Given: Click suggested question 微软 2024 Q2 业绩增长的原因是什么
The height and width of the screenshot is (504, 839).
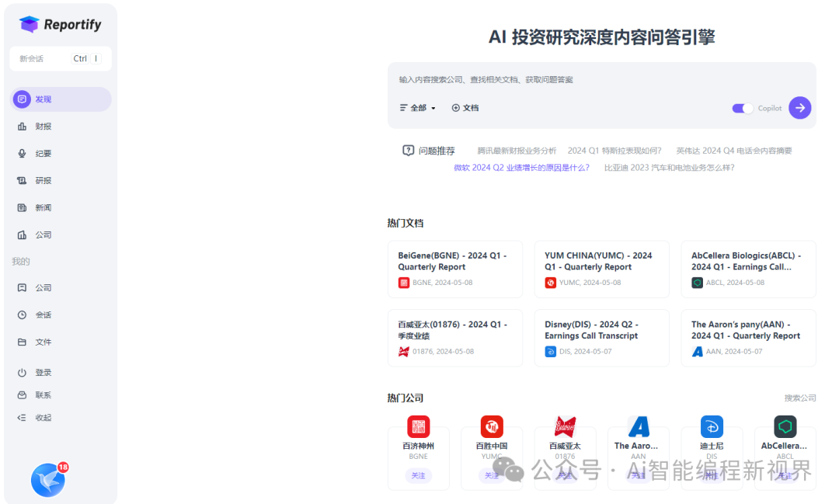Looking at the screenshot, I should click(x=522, y=168).
